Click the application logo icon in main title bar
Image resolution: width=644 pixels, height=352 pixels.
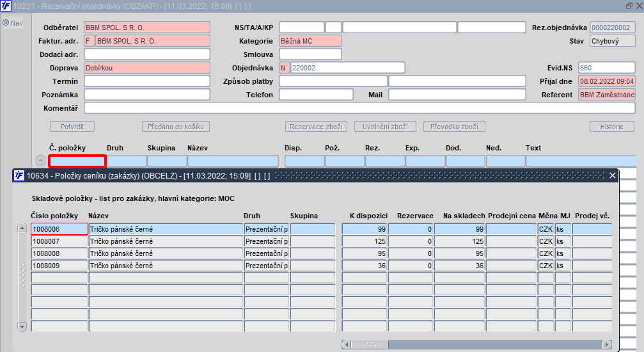point(6,6)
